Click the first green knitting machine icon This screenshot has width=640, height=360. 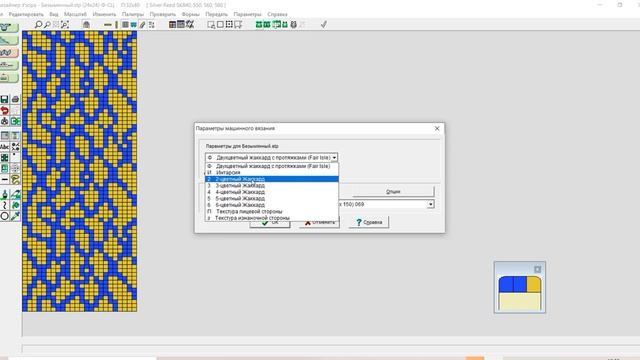point(258,24)
